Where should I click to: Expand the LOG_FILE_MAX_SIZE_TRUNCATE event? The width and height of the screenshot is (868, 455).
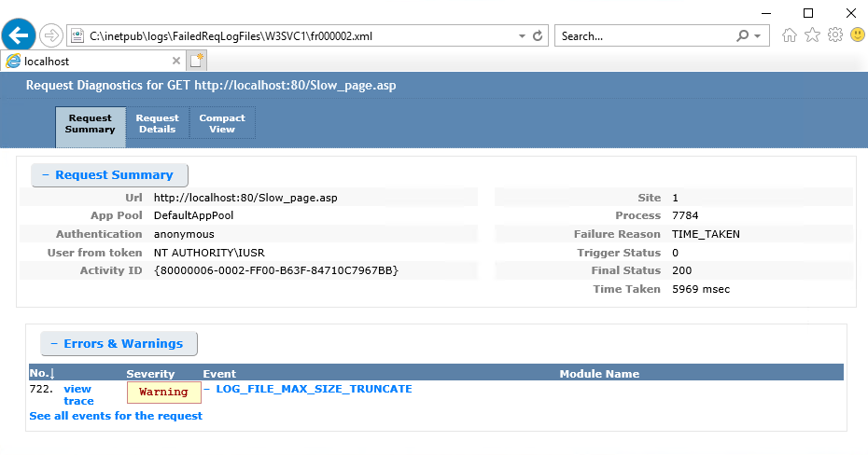pyautogui.click(x=207, y=390)
